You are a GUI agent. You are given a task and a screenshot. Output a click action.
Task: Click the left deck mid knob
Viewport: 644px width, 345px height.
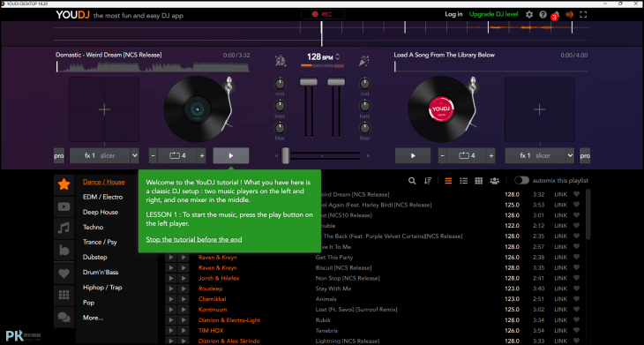coord(280,84)
